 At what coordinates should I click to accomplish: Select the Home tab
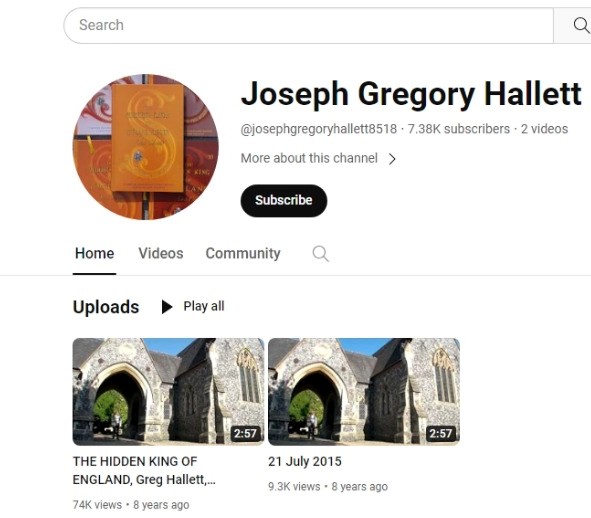click(95, 253)
